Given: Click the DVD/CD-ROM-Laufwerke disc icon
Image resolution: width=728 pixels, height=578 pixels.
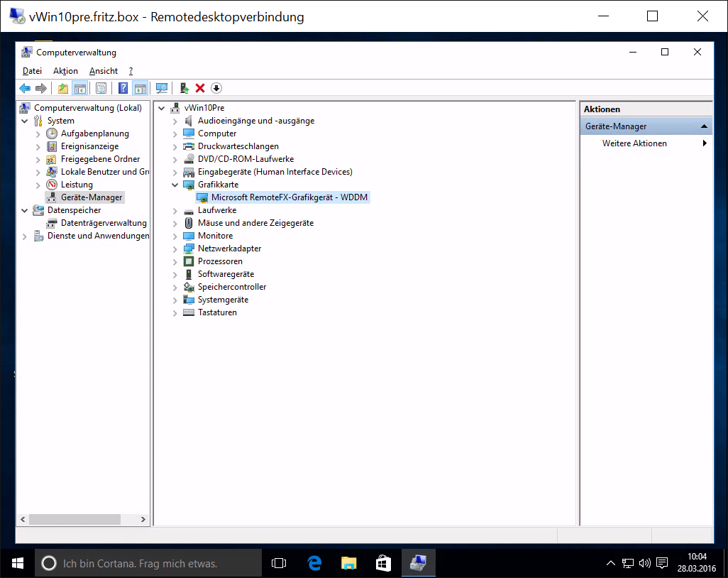Looking at the screenshot, I should [189, 159].
